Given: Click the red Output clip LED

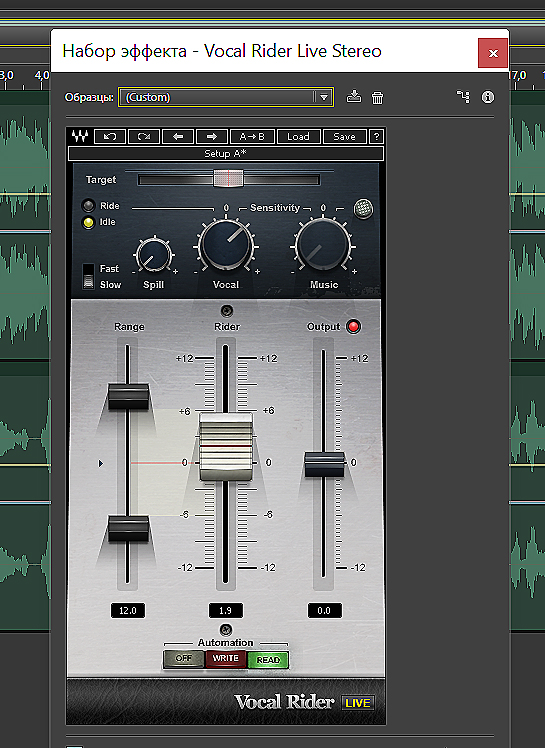Looking at the screenshot, I should point(353,327).
